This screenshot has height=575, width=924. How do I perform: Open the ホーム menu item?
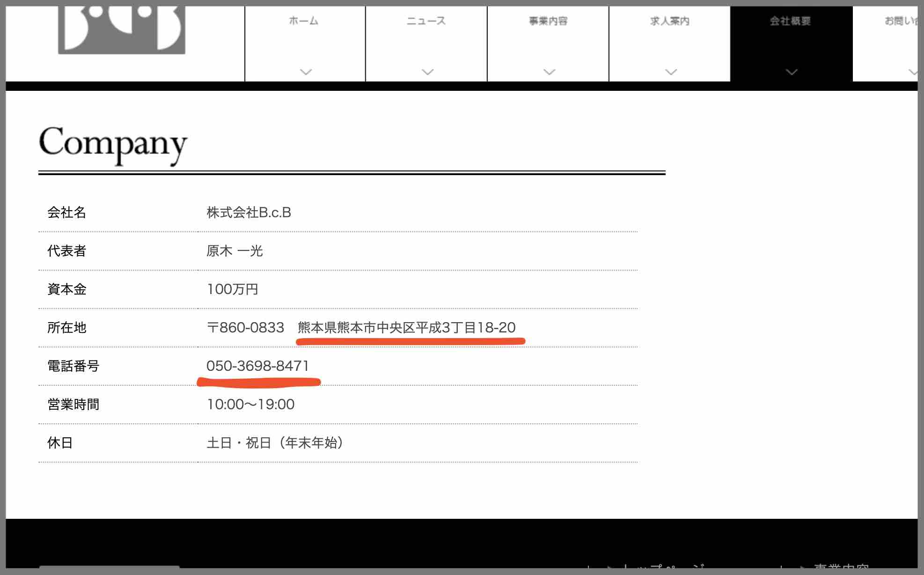[304, 21]
